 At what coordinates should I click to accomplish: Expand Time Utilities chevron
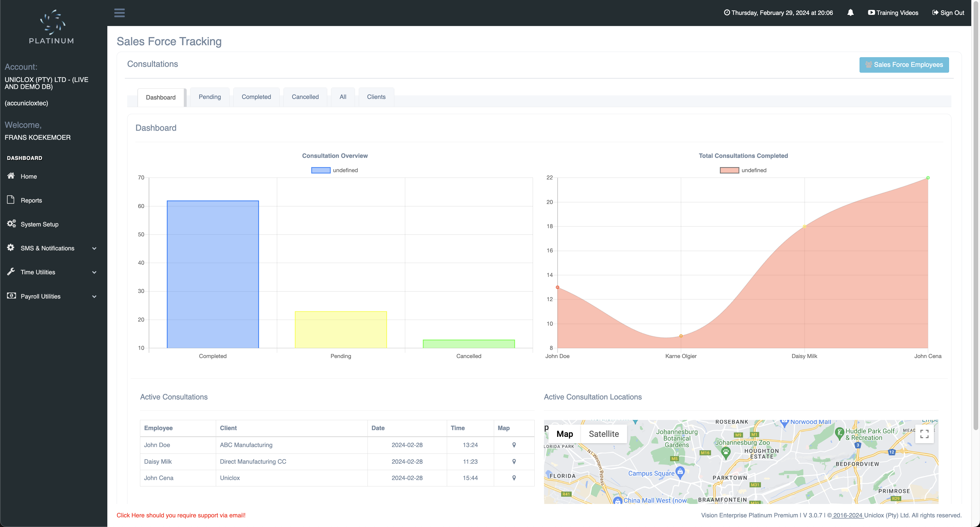94,273
